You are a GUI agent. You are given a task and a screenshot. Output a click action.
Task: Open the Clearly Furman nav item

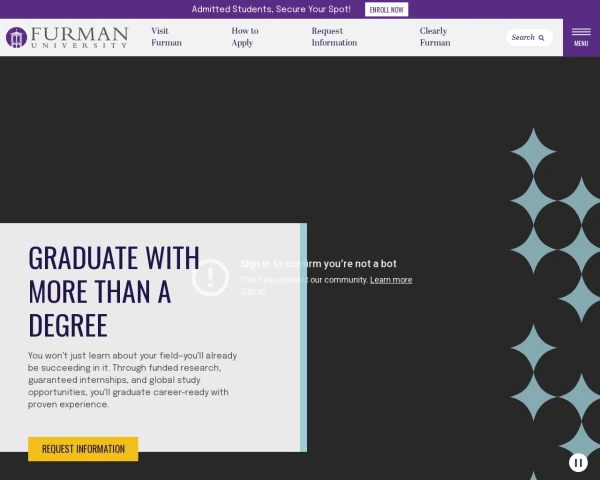[x=435, y=37]
